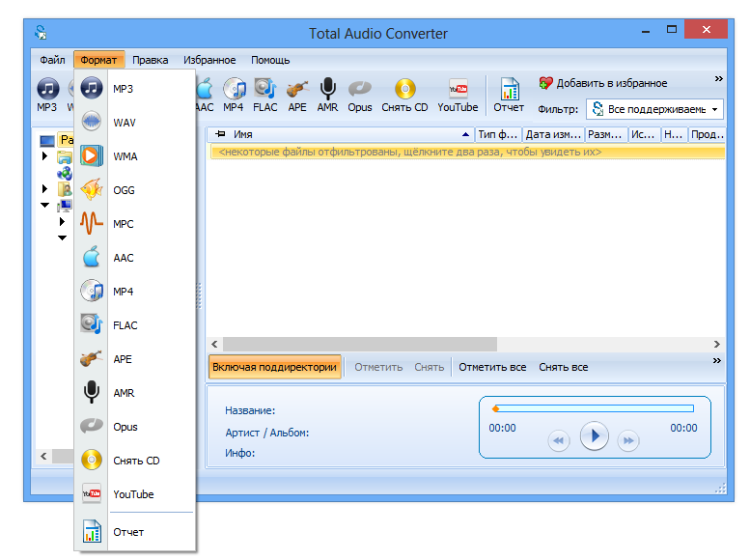Open the Правка menu

tap(151, 60)
